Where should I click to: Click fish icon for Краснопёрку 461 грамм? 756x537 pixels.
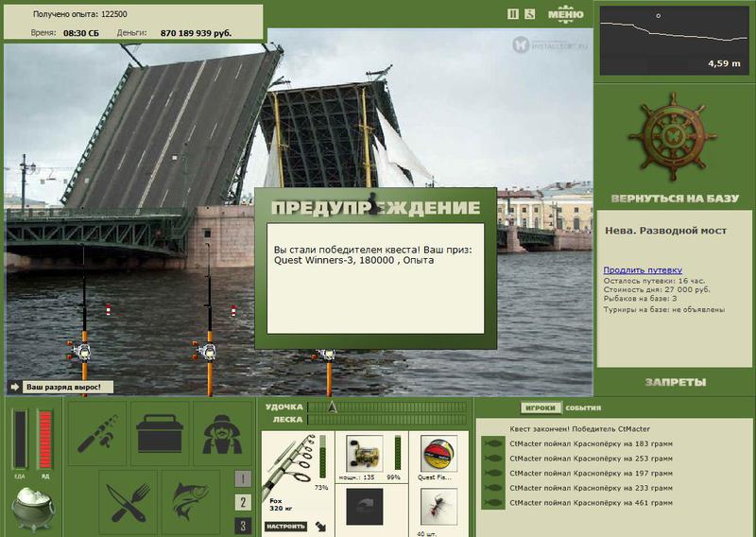[x=493, y=503]
